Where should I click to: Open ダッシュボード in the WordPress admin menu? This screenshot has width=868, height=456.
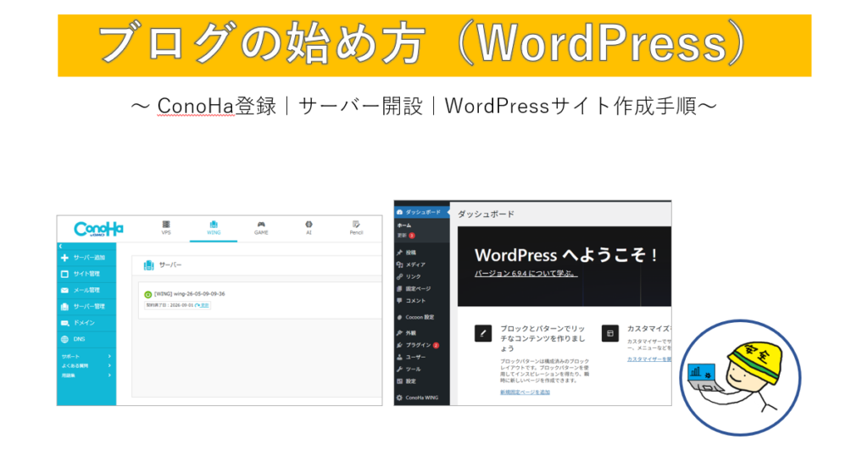[x=422, y=213]
